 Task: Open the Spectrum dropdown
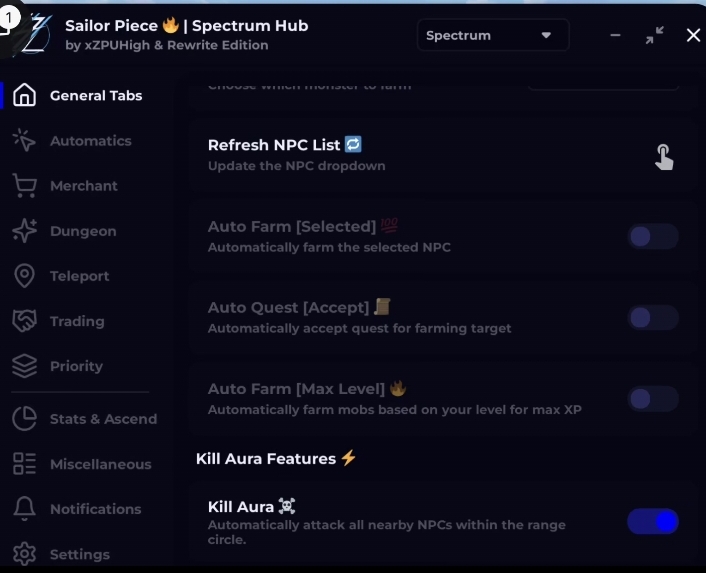pos(492,36)
